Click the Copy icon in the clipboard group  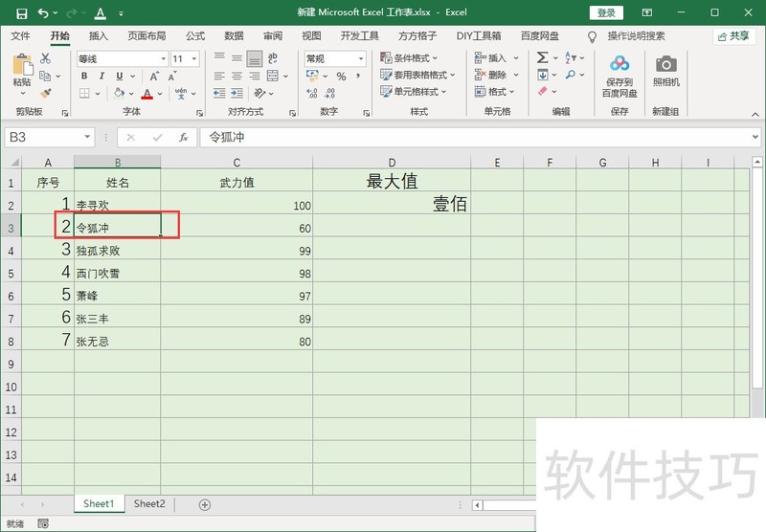(x=45, y=76)
